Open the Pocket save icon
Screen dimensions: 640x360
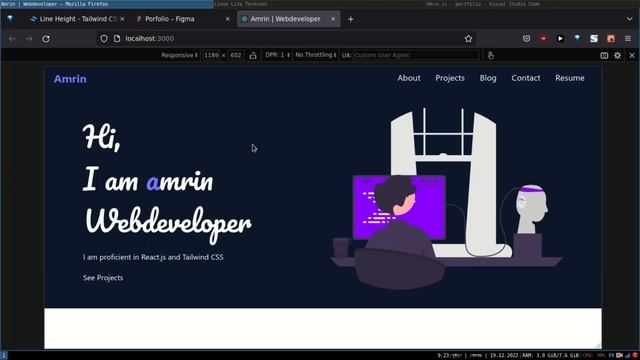click(x=526, y=38)
